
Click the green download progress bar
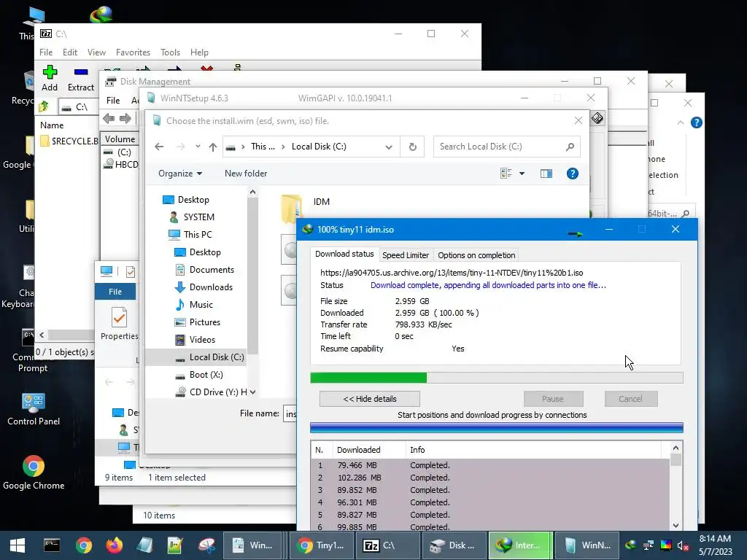point(496,378)
